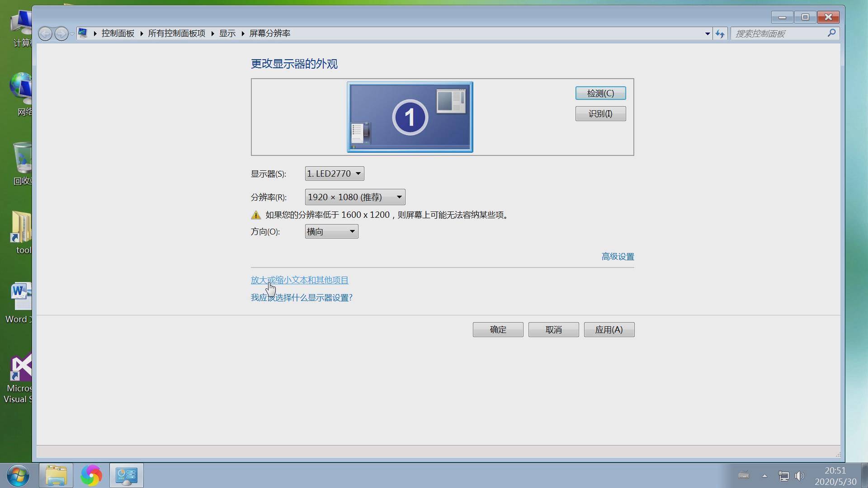Click 确定 to confirm settings

pos(498,329)
